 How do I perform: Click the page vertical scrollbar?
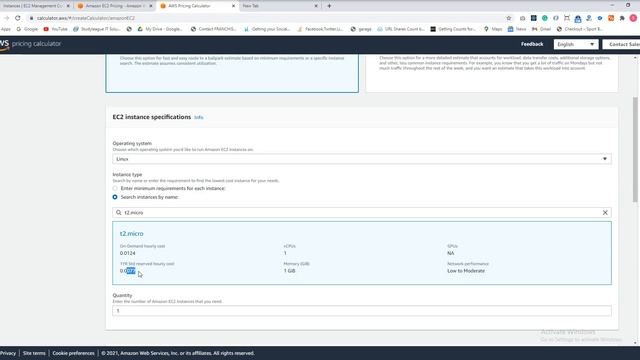point(635,149)
